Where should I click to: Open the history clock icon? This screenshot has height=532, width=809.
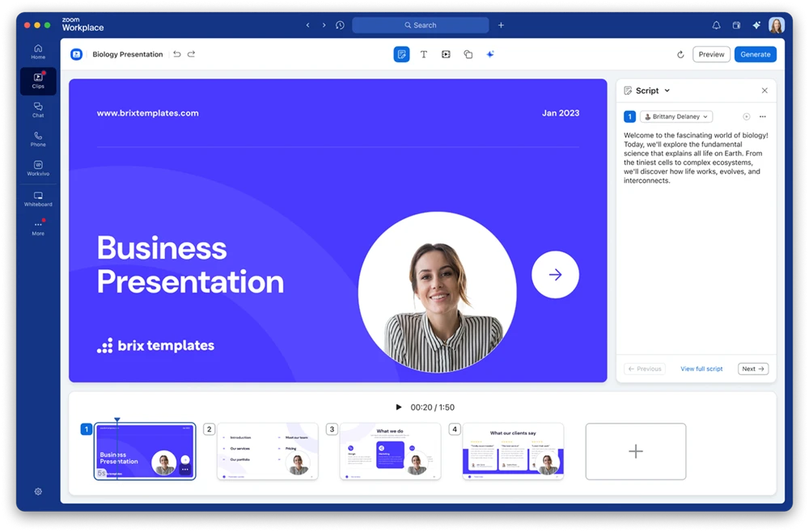click(340, 25)
